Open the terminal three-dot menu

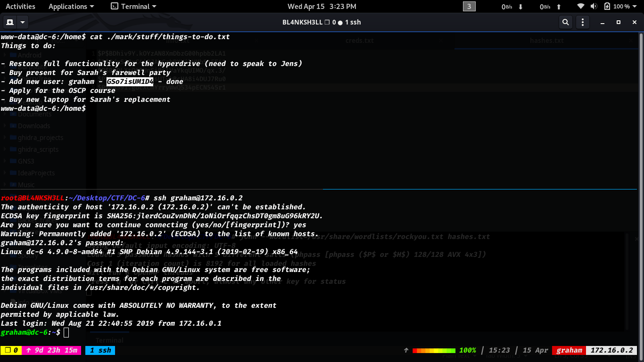[583, 22]
